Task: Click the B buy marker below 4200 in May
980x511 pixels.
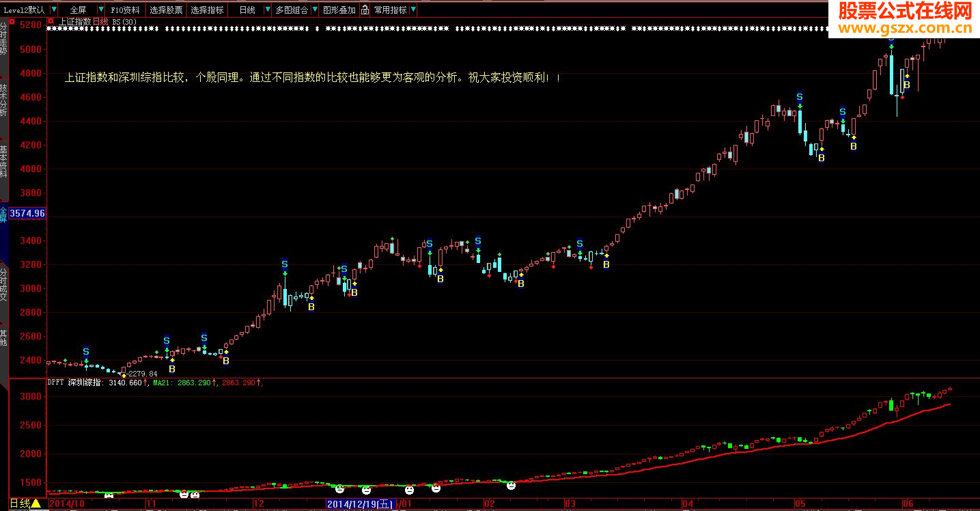Action: click(x=822, y=158)
